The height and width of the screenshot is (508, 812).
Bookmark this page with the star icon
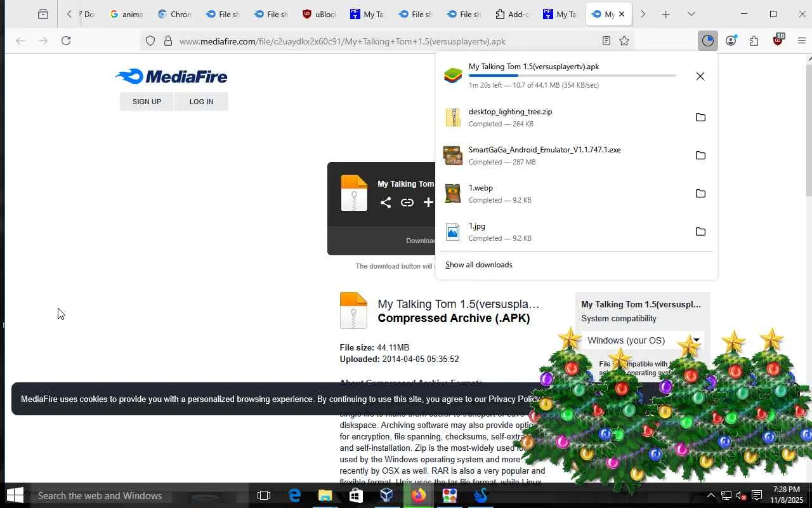[624, 41]
